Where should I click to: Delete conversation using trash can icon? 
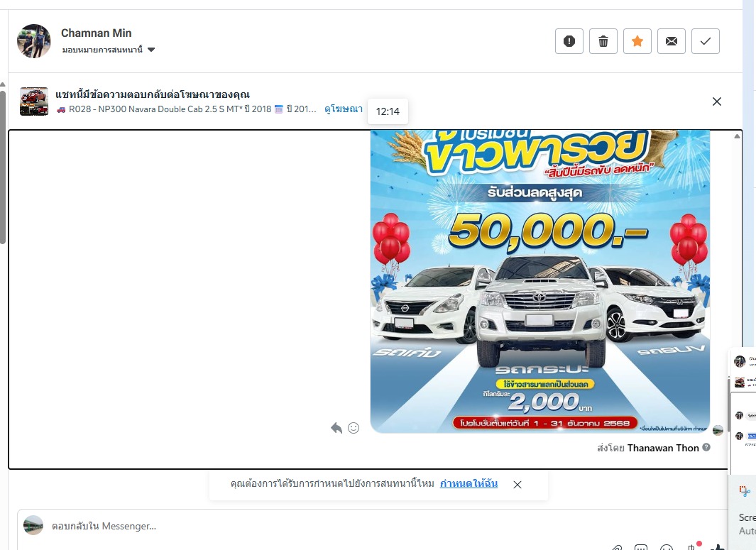(603, 41)
